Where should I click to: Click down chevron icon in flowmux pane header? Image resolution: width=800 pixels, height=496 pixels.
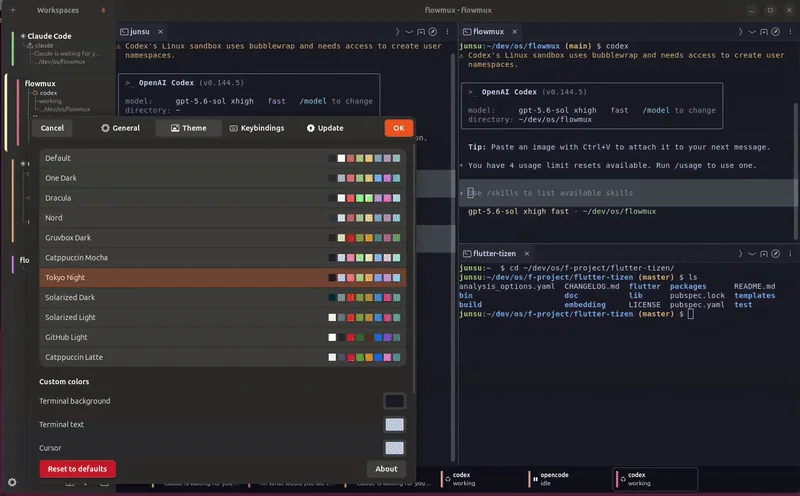coord(752,32)
